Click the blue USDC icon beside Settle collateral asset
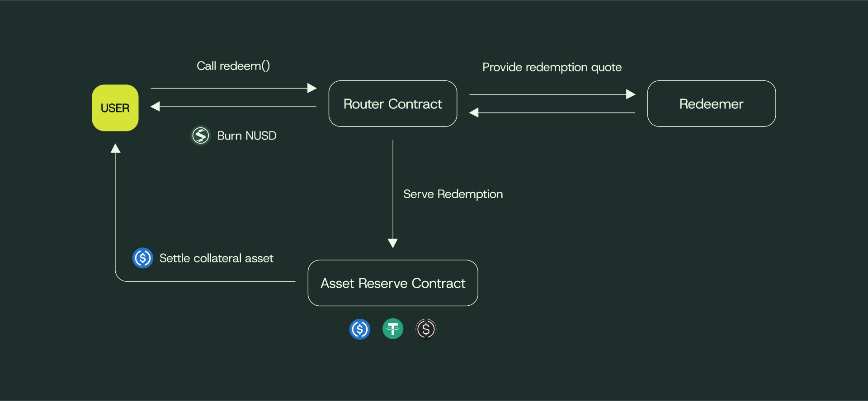This screenshot has height=401, width=868. pyautogui.click(x=143, y=258)
